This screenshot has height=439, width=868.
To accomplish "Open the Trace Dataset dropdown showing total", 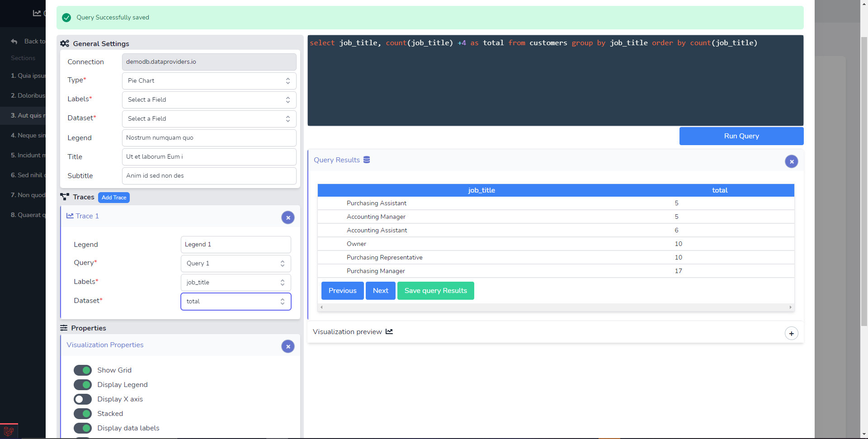I will click(x=236, y=302).
